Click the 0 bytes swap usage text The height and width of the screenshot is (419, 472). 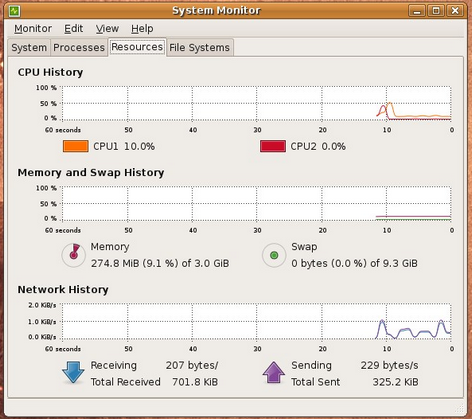[x=354, y=263]
